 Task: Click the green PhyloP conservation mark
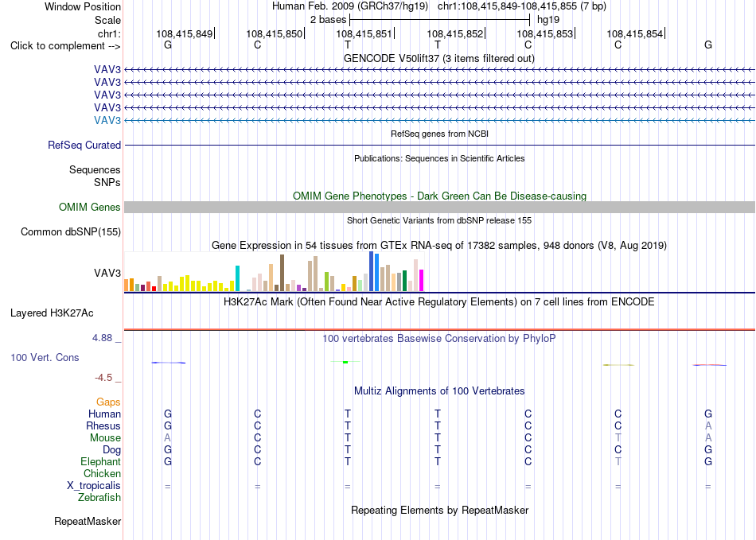click(345, 362)
